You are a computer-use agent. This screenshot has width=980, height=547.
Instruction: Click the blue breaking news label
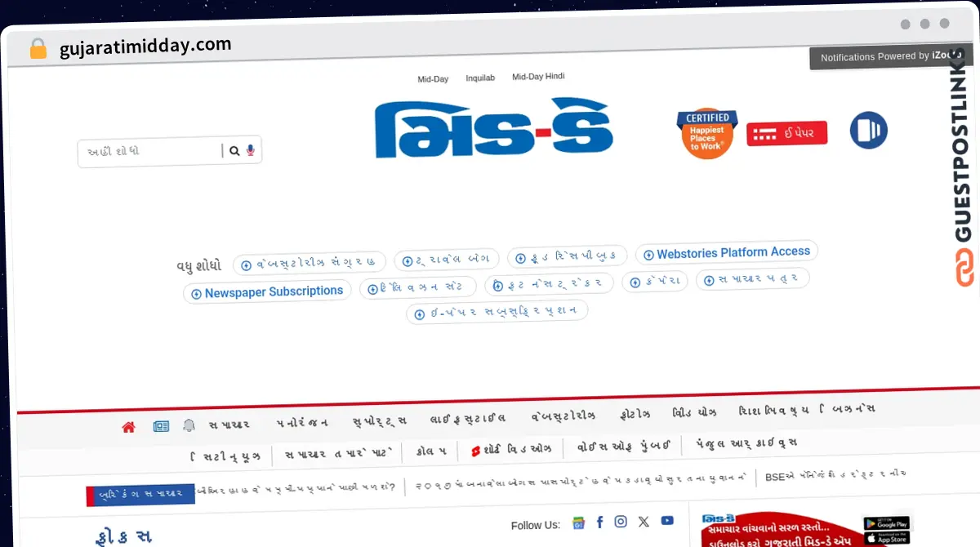[x=140, y=495]
